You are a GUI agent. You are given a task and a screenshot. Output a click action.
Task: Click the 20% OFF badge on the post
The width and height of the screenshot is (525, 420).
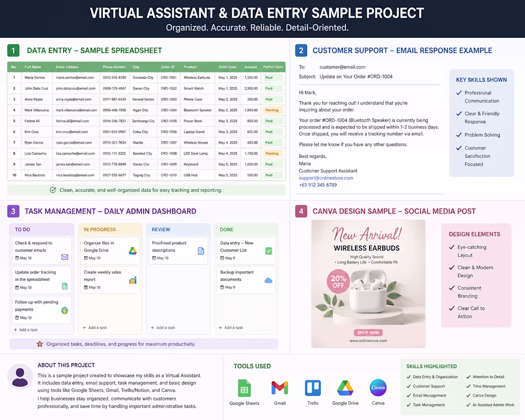[x=338, y=281]
